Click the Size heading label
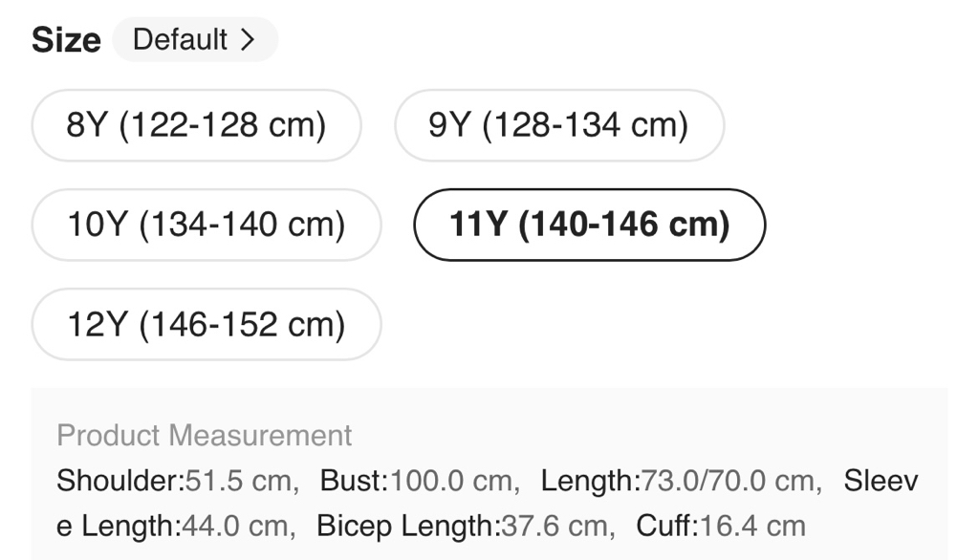This screenshot has height=560, width=979. coord(66,40)
